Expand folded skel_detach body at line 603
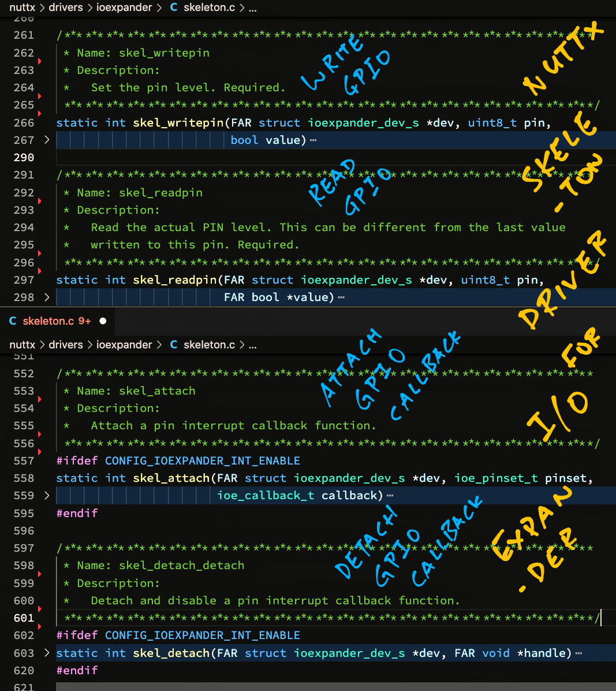Screen dimensions: 616x691 (47, 653)
